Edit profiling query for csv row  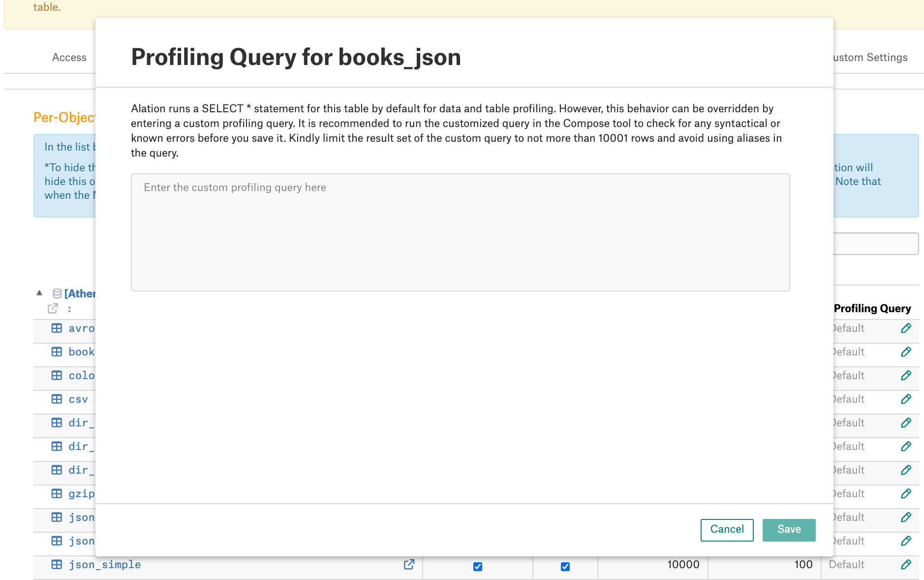906,399
